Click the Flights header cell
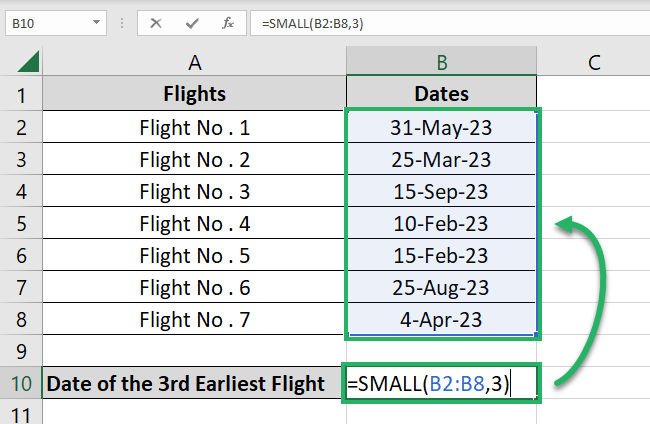The image size is (650, 424). [194, 95]
